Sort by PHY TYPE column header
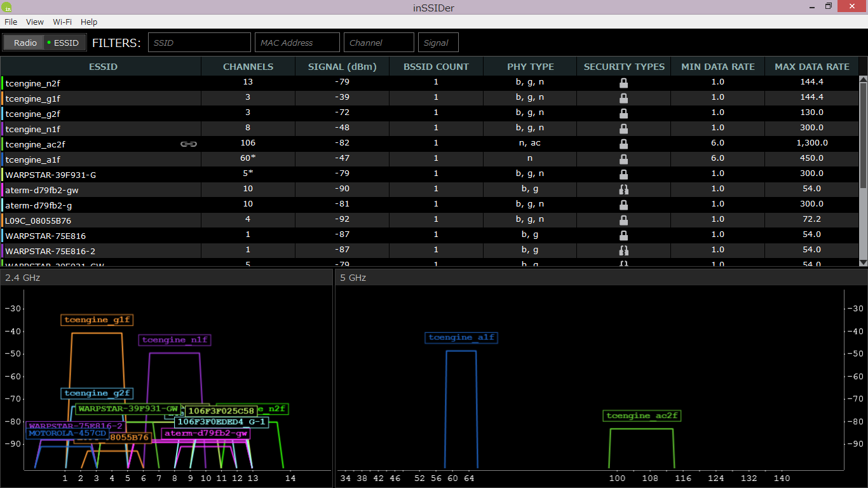868x488 pixels. pos(531,66)
